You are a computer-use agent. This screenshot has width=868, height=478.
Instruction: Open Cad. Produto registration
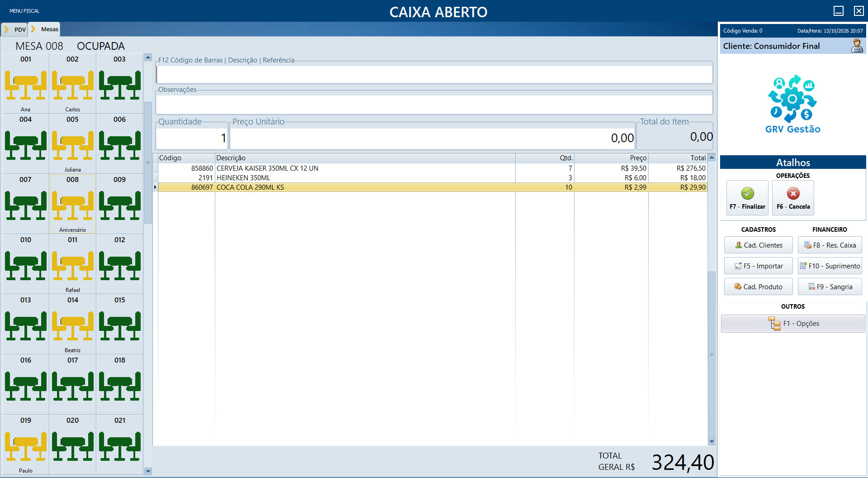[758, 287]
